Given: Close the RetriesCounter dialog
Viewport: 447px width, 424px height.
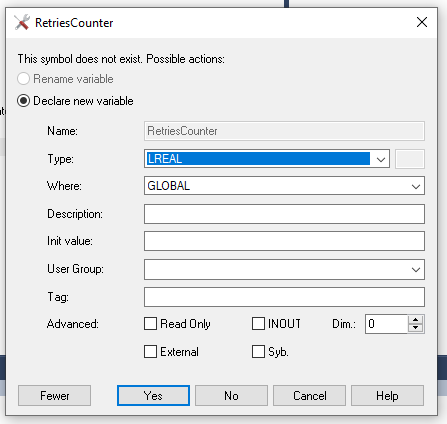Looking at the screenshot, I should [x=422, y=23].
